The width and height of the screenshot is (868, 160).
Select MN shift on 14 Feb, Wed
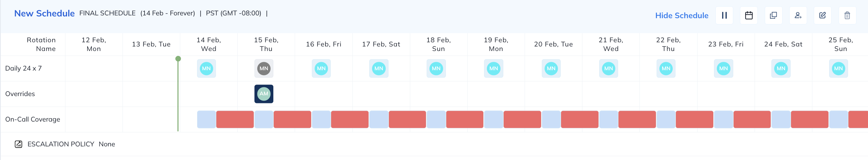(x=206, y=68)
